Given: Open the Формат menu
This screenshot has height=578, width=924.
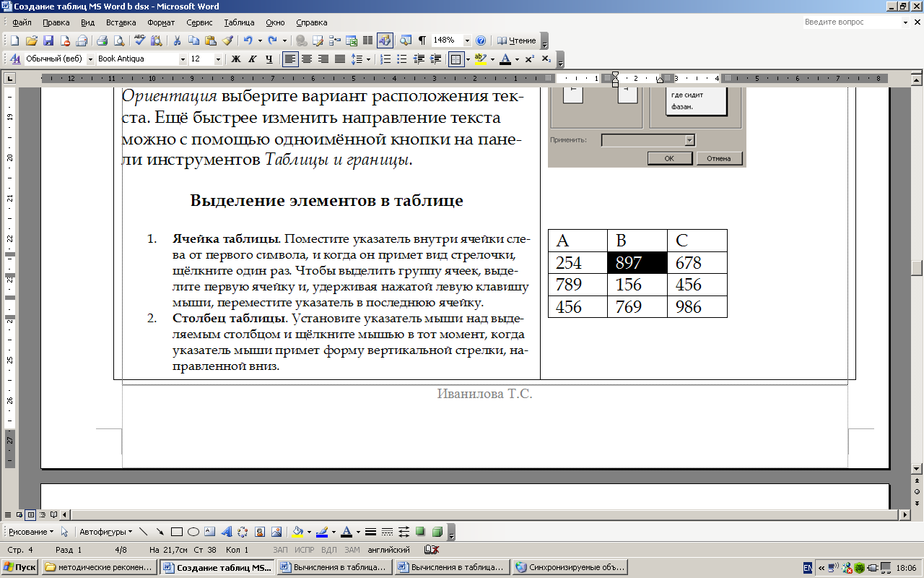Looking at the screenshot, I should [161, 22].
